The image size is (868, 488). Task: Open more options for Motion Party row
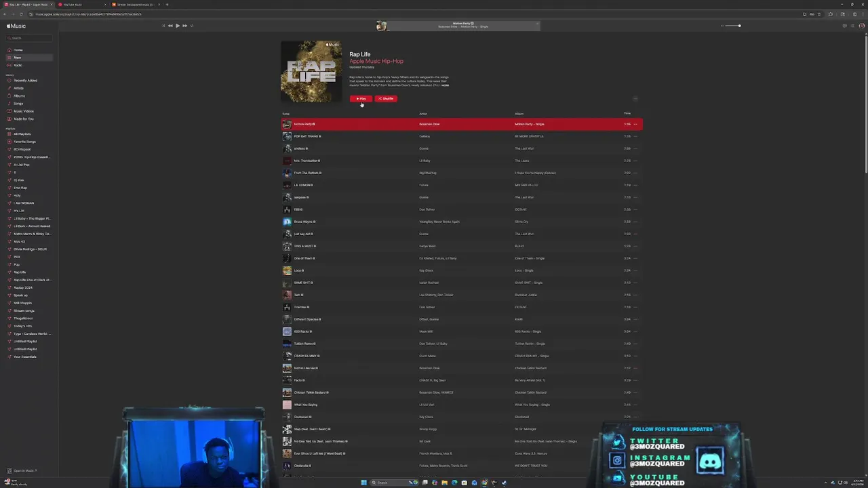click(x=635, y=124)
